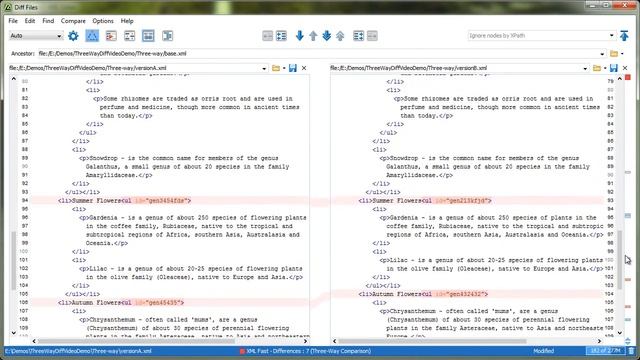Expand the versionA.xml path history dropdown
The image size is (640, 360).
(x=264, y=69)
